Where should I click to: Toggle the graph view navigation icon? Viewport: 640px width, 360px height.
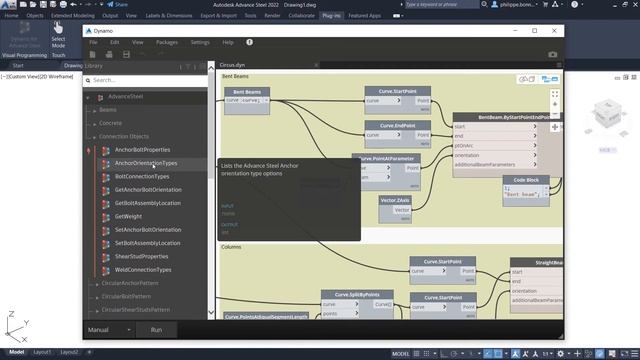[550, 79]
